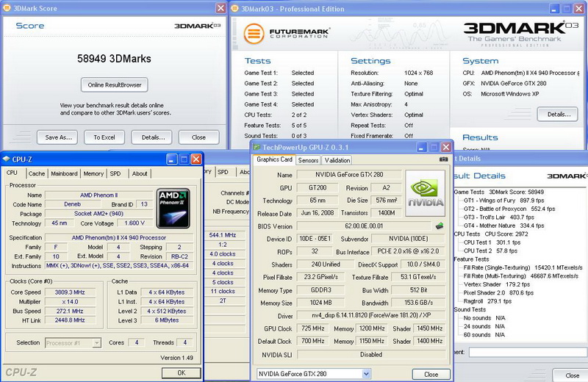Minimize the 3DMark03 main window

[555, 9]
